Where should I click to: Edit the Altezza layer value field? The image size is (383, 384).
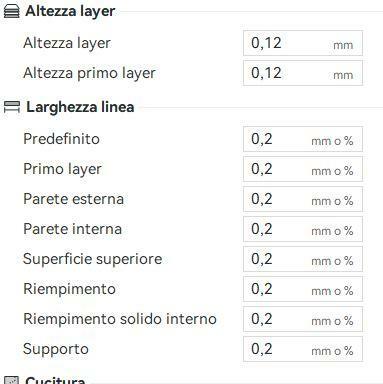303,43
